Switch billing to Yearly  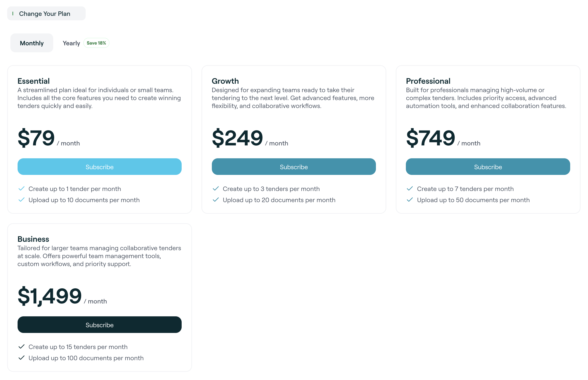pos(71,43)
